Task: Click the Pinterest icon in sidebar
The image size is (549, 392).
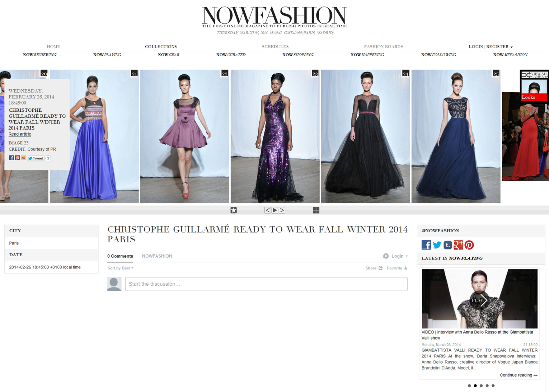Action: (x=469, y=245)
